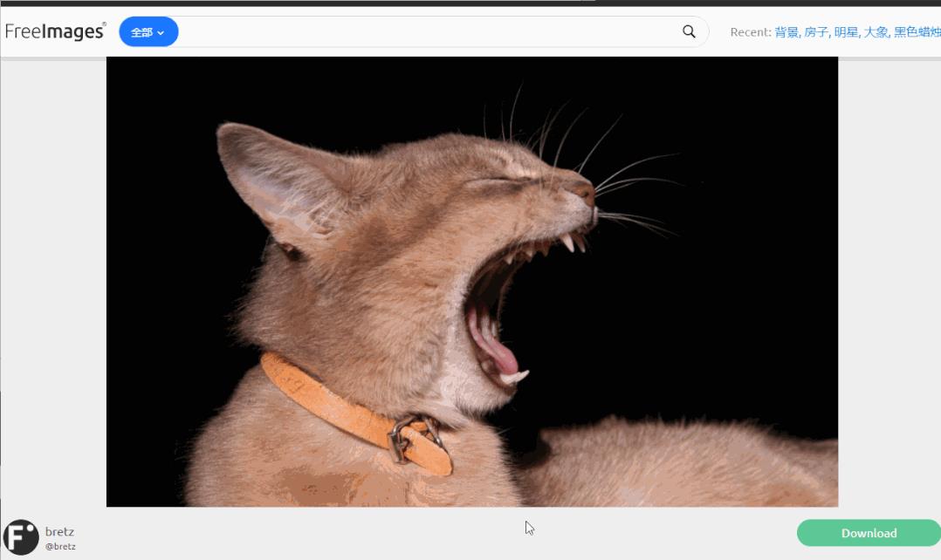This screenshot has width=941, height=560.
Task: Click the chevron arrow beside 全部
Action: click(x=161, y=33)
